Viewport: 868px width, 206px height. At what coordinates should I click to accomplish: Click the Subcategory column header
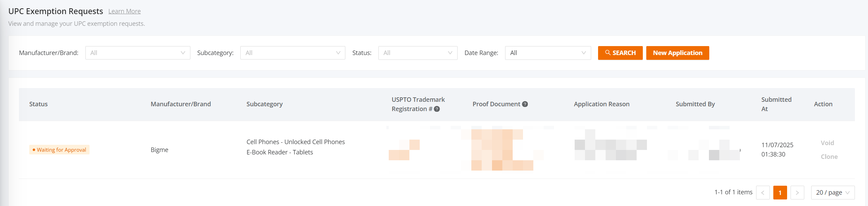264,104
